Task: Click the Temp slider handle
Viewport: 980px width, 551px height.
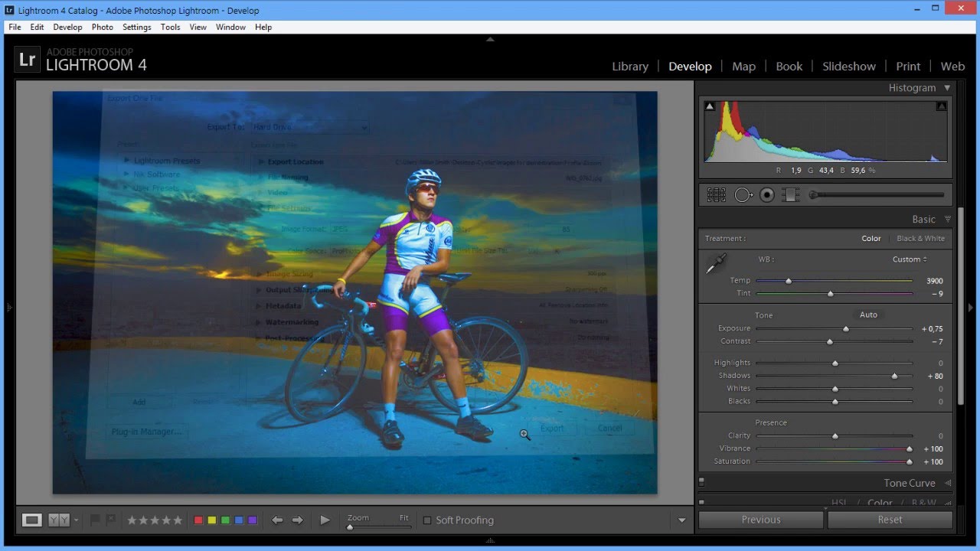Action: point(788,281)
